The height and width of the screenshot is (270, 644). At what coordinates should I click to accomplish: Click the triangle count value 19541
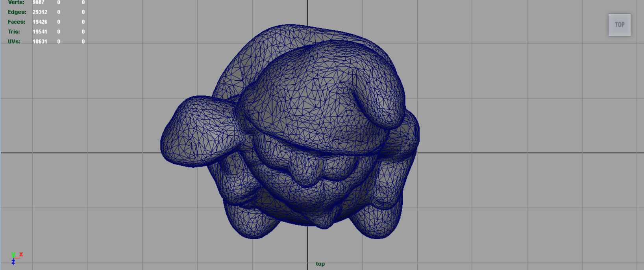(40, 32)
